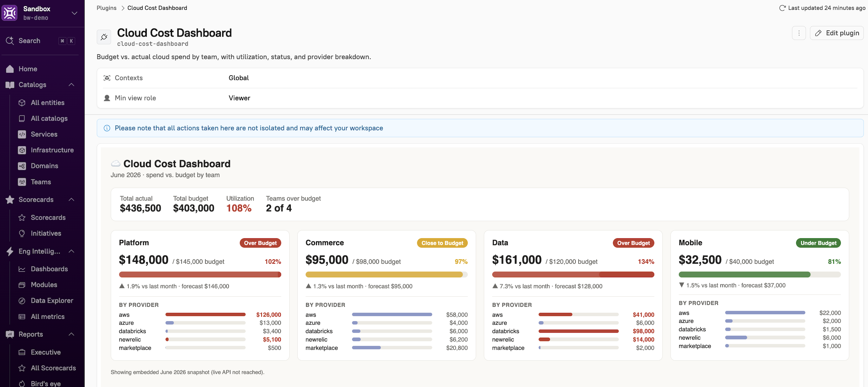Open Data Explorer

tap(52, 301)
